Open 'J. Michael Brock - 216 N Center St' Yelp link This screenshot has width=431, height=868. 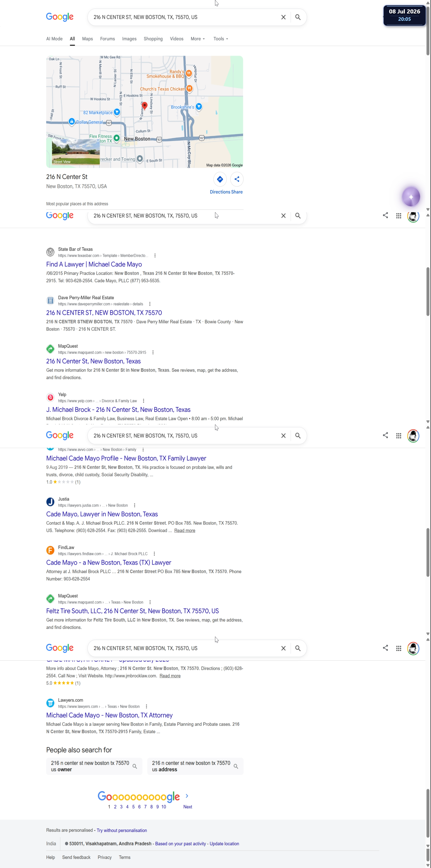[118, 410]
